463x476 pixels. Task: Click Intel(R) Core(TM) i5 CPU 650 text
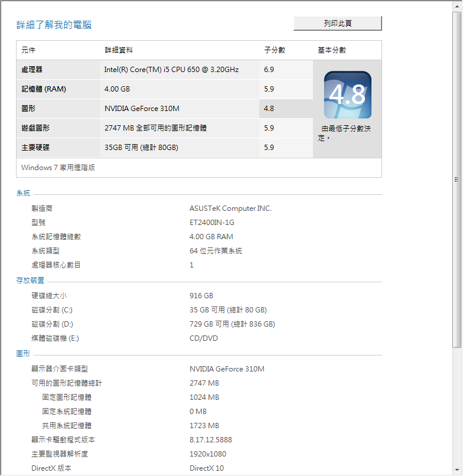click(x=171, y=70)
